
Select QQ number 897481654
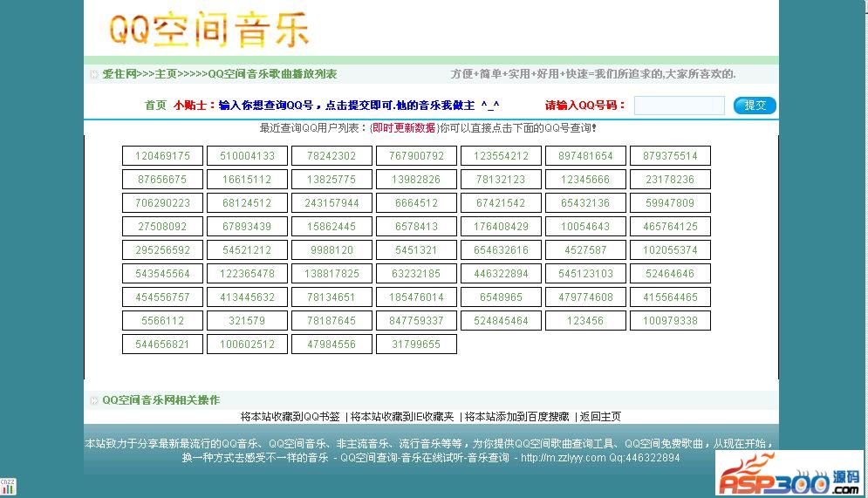586,156
